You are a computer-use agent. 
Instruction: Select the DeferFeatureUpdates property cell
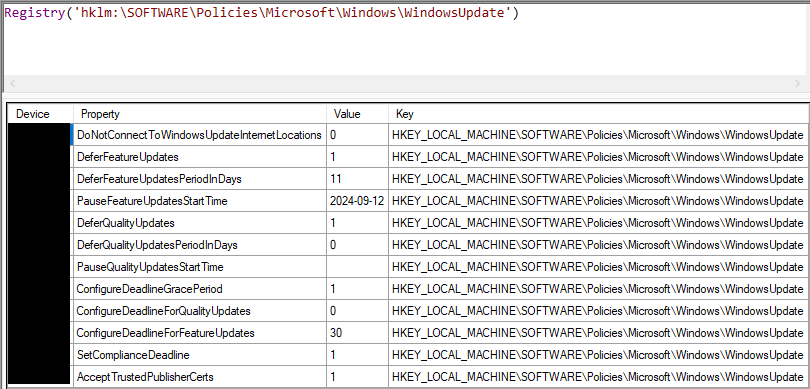coord(200,157)
